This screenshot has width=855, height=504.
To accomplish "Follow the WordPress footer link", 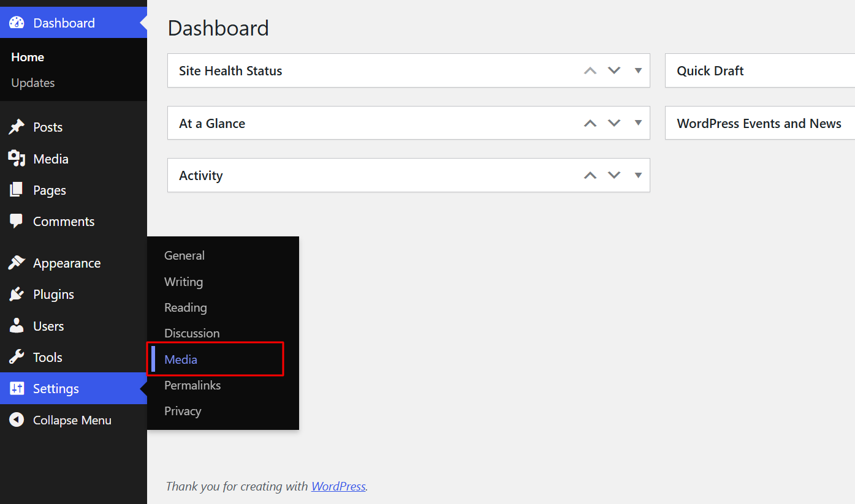I will coord(338,486).
